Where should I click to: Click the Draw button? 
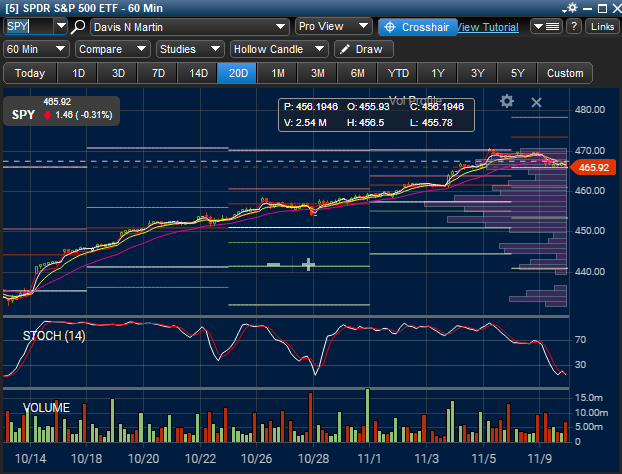[364, 49]
